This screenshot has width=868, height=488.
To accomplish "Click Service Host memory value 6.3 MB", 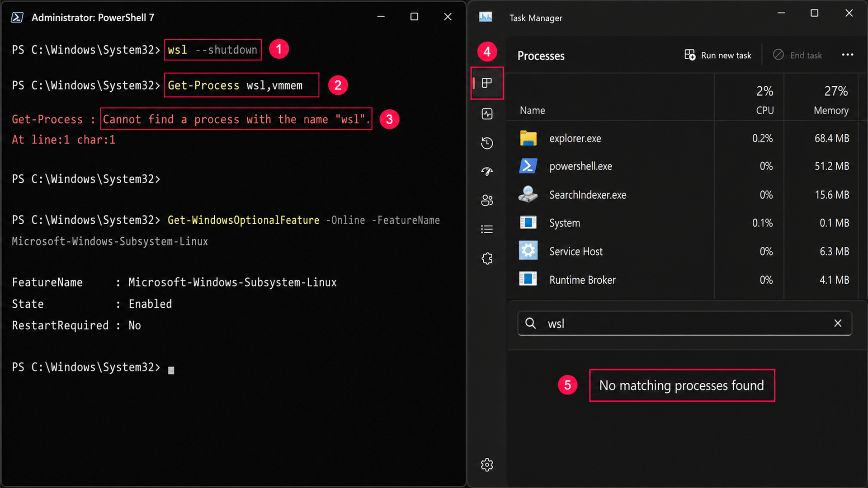I will click(x=835, y=251).
